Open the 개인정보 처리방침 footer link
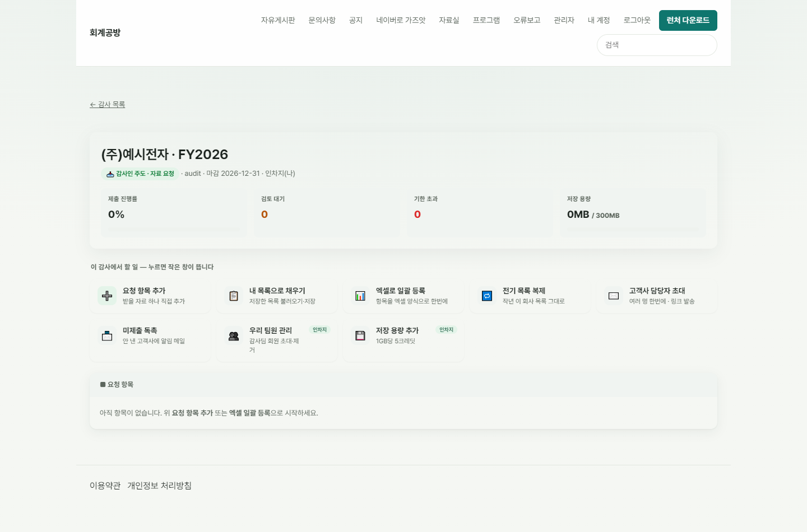 (x=159, y=486)
